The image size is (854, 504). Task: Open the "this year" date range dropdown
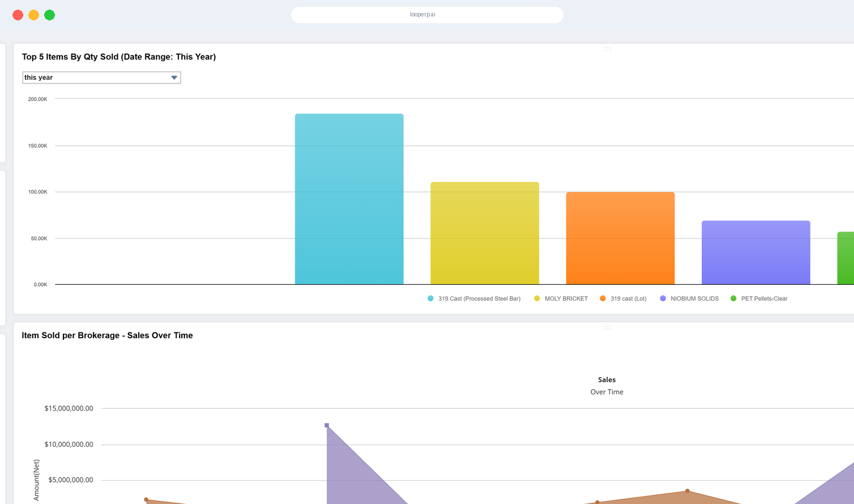coord(101,78)
